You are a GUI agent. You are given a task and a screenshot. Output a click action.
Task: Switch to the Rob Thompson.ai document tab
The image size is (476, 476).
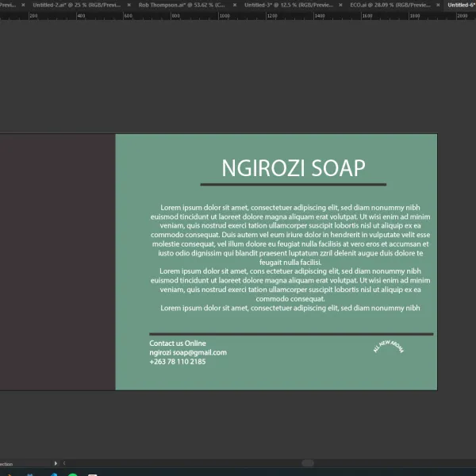click(182, 5)
